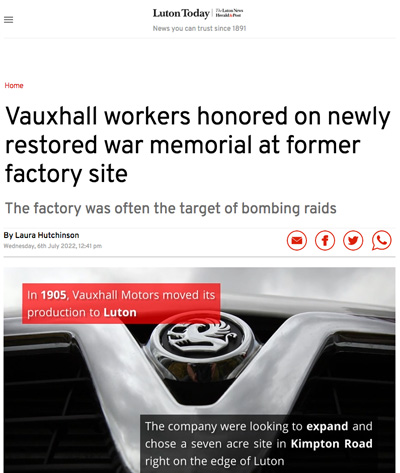
Task: Click the dark Kimpton Road caption box
Action: point(259,444)
